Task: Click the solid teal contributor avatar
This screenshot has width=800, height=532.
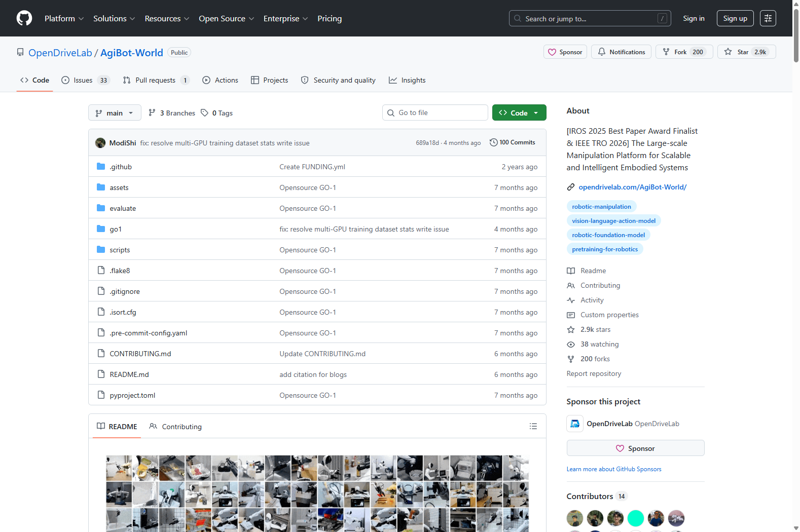Action: [636, 518]
